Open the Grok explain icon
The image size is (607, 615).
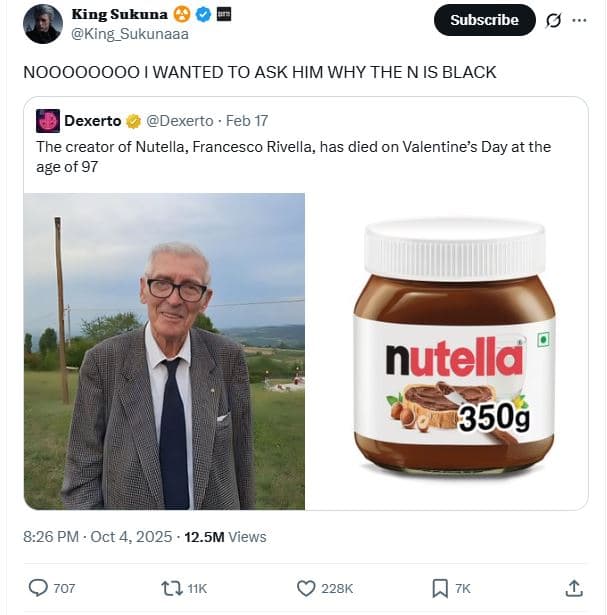(553, 20)
